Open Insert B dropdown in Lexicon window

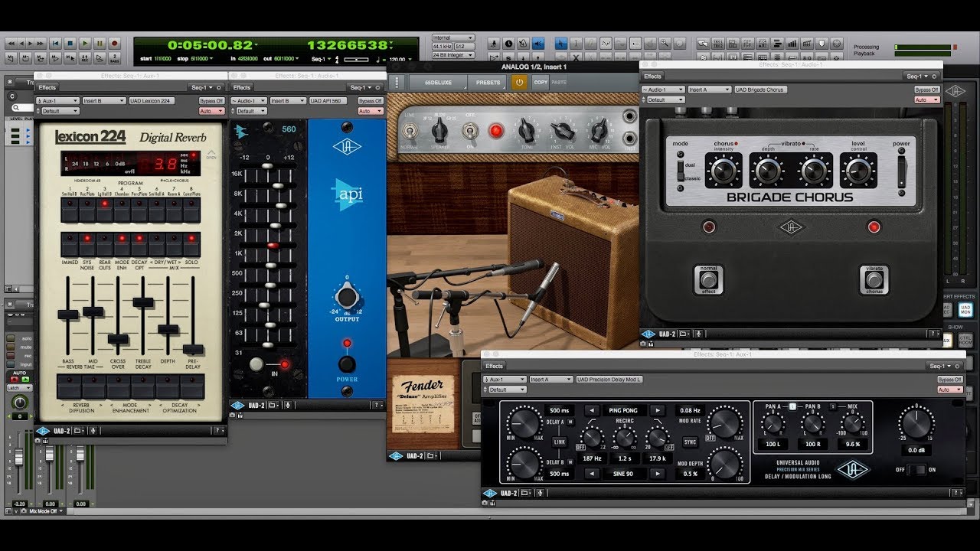coord(104,101)
